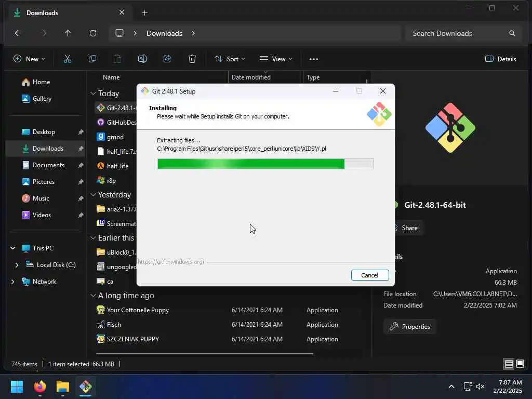Switch to details list view icon
The image size is (532, 399).
[509, 364]
